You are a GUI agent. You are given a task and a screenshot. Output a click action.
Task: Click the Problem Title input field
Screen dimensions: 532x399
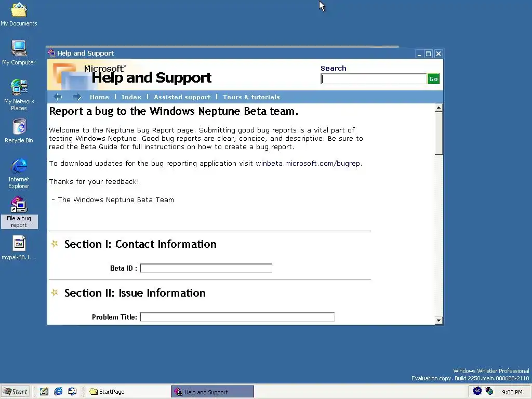[237, 317]
